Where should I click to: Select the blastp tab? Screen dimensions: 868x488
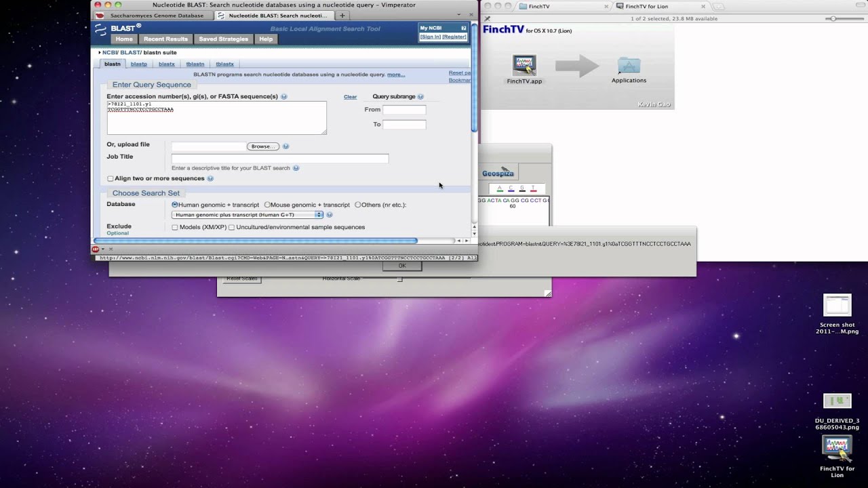coord(139,64)
